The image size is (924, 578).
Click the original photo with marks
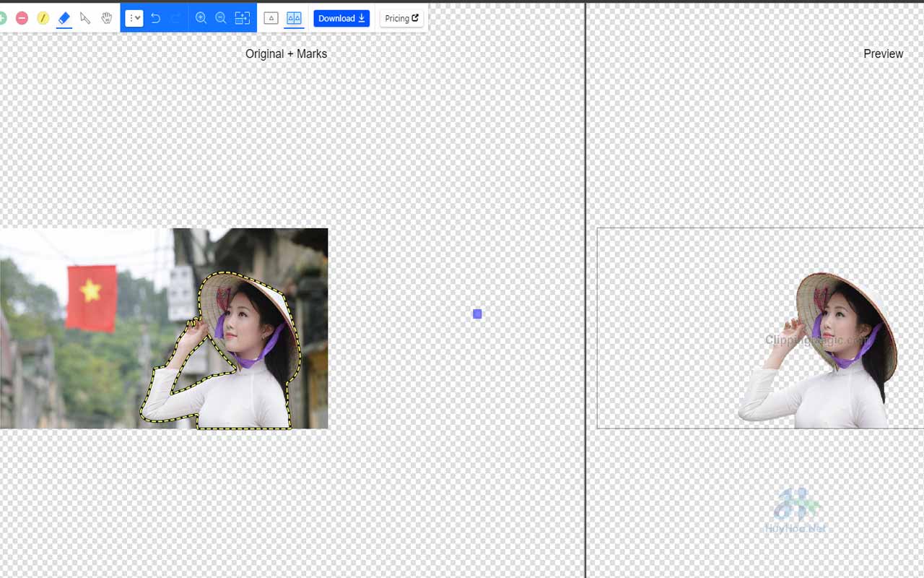pyautogui.click(x=164, y=329)
